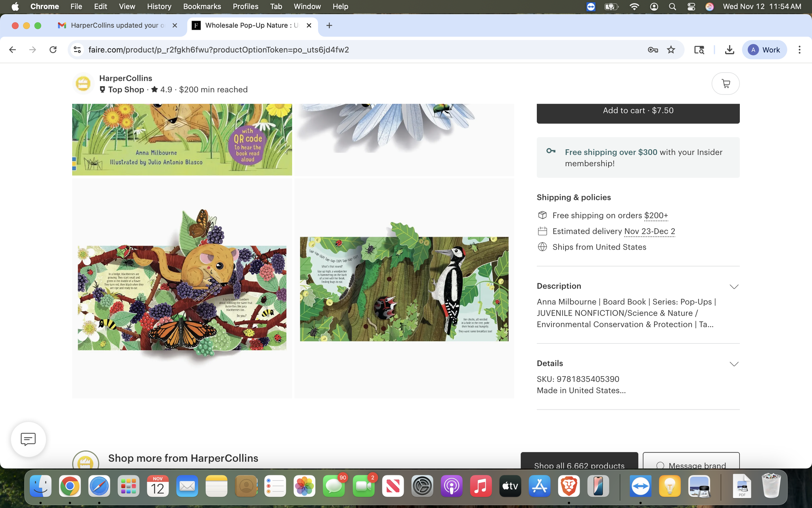Open the Bookmarks menu
This screenshot has width=812, height=508.
click(202, 6)
